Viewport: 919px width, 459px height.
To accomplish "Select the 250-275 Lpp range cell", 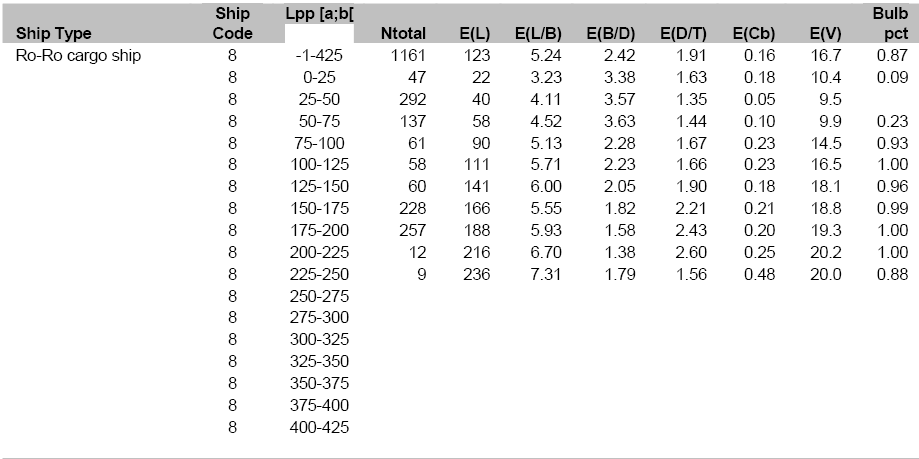I will pos(319,297).
